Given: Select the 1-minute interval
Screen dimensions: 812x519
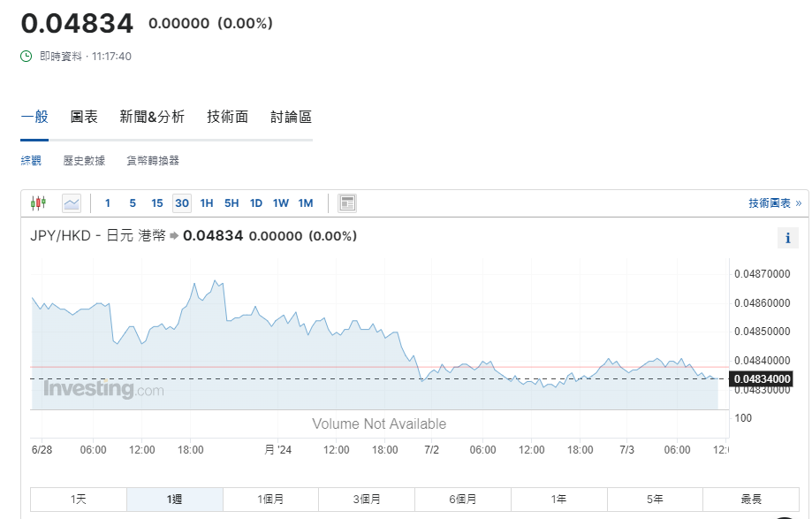Looking at the screenshot, I should (108, 203).
